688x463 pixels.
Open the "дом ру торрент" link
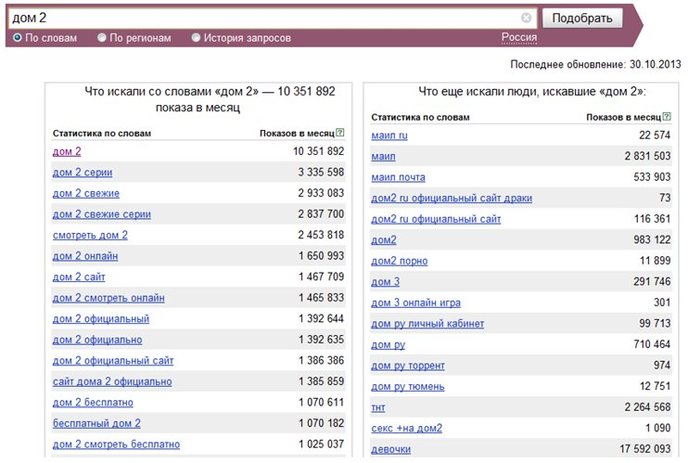408,366
